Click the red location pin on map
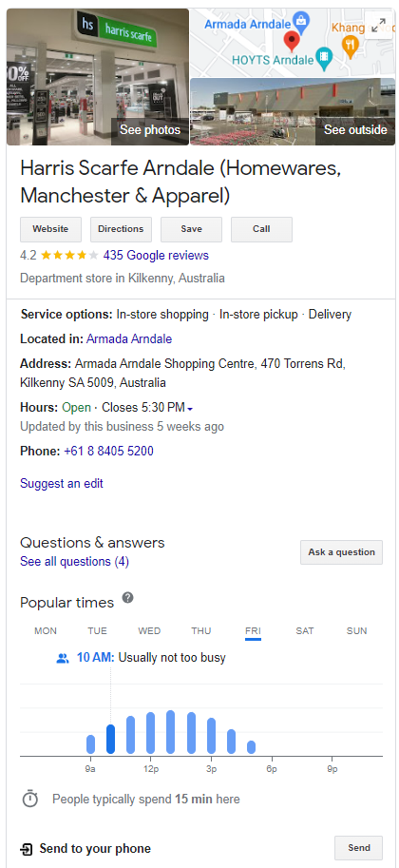Screen dimensions: 399x868 pyautogui.click(x=292, y=42)
